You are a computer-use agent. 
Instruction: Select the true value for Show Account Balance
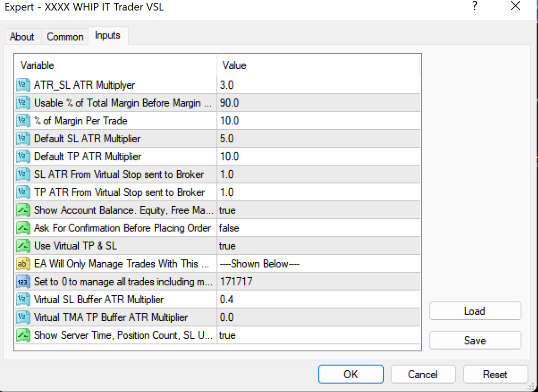[228, 210]
